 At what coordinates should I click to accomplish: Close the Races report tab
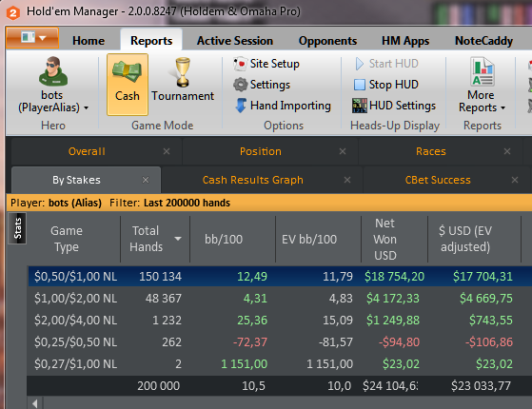click(x=507, y=151)
